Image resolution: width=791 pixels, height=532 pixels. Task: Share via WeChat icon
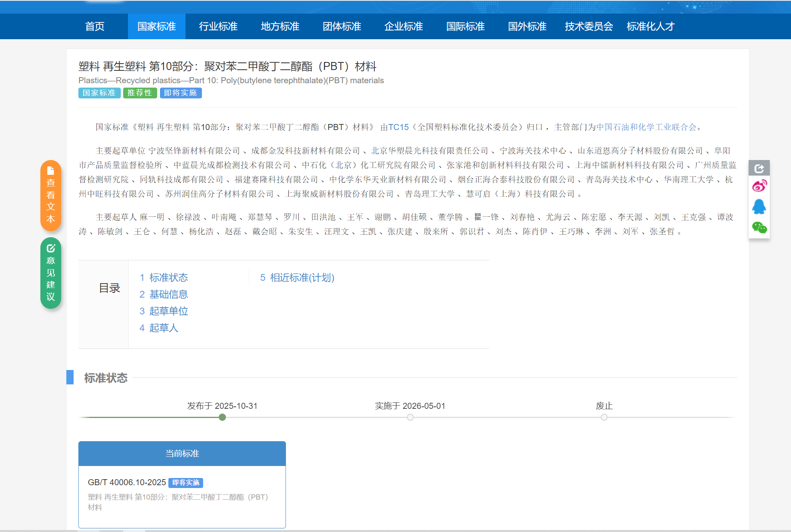pos(759,228)
